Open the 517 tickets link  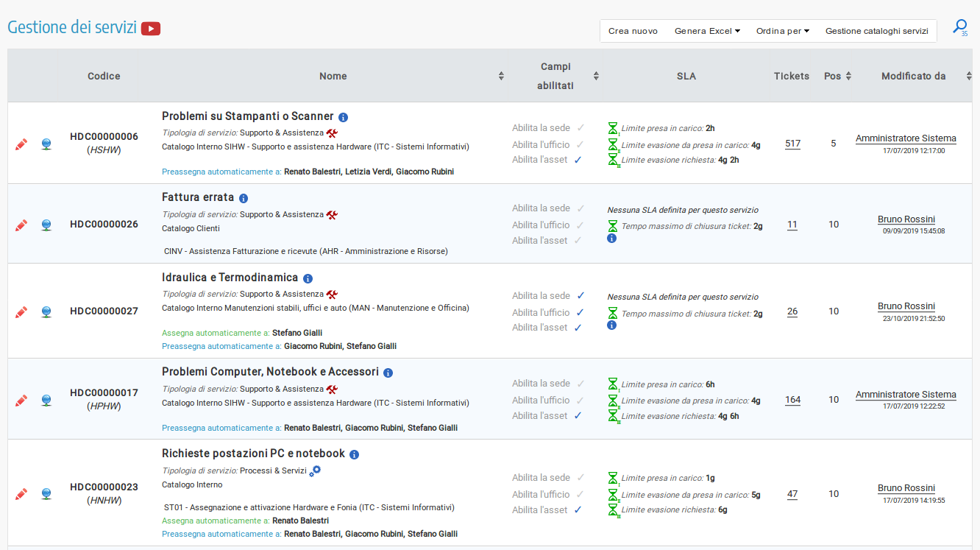(x=792, y=144)
